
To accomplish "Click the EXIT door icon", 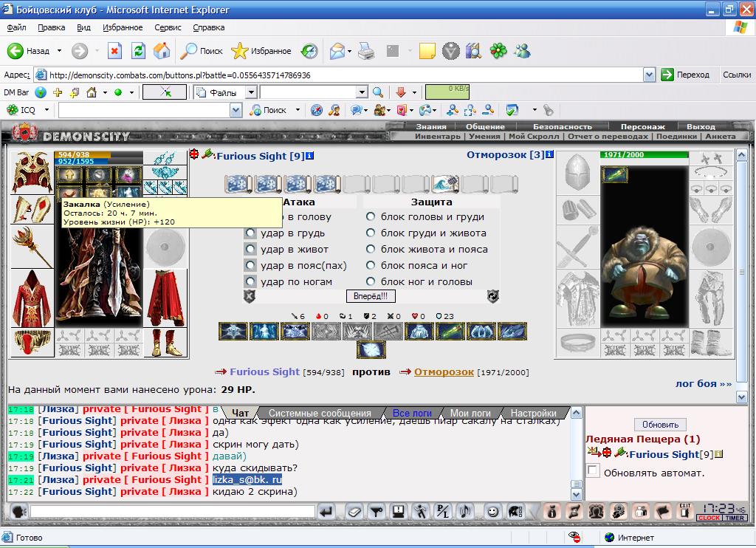I will (684, 511).
